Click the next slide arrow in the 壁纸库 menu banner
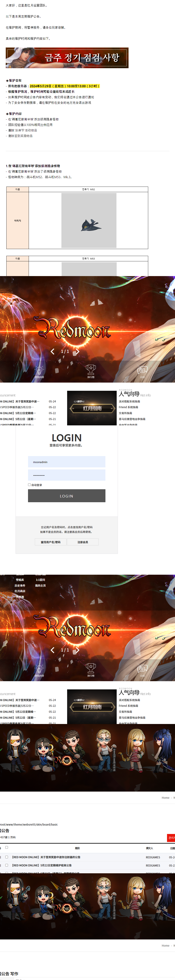The height and width of the screenshot is (980, 175). pyautogui.click(x=77, y=650)
